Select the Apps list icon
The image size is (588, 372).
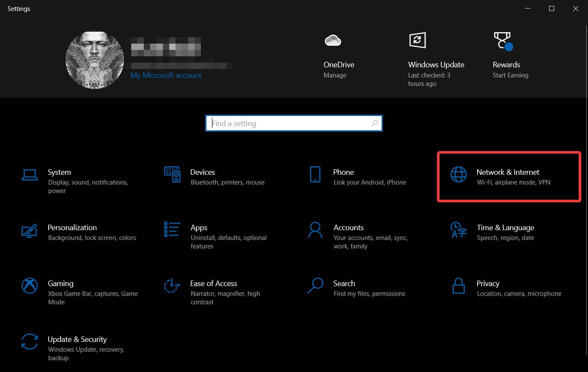click(172, 229)
